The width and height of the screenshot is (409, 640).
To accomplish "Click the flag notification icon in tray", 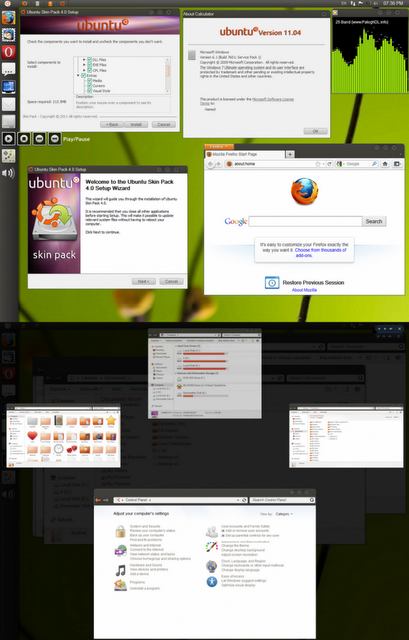I will (x=362, y=3).
